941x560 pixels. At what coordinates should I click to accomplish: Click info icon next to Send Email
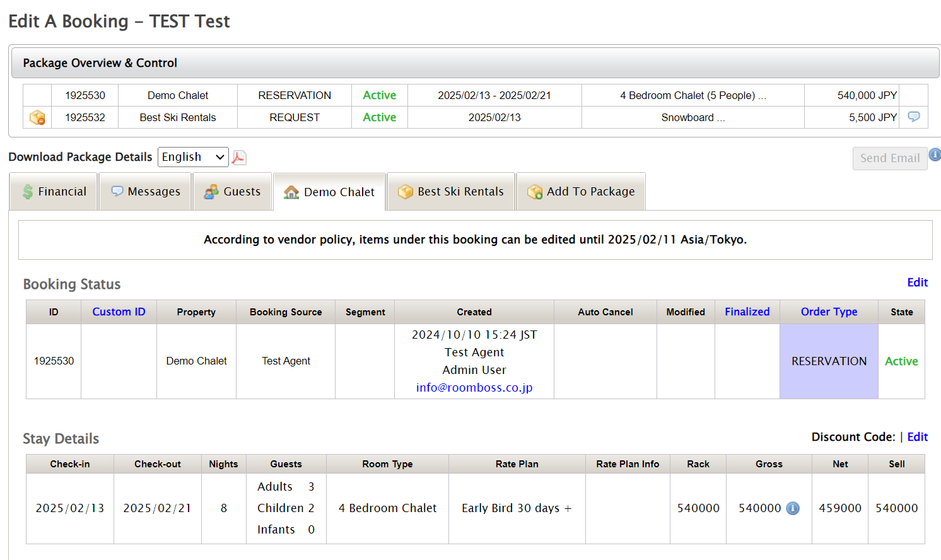[x=935, y=154]
